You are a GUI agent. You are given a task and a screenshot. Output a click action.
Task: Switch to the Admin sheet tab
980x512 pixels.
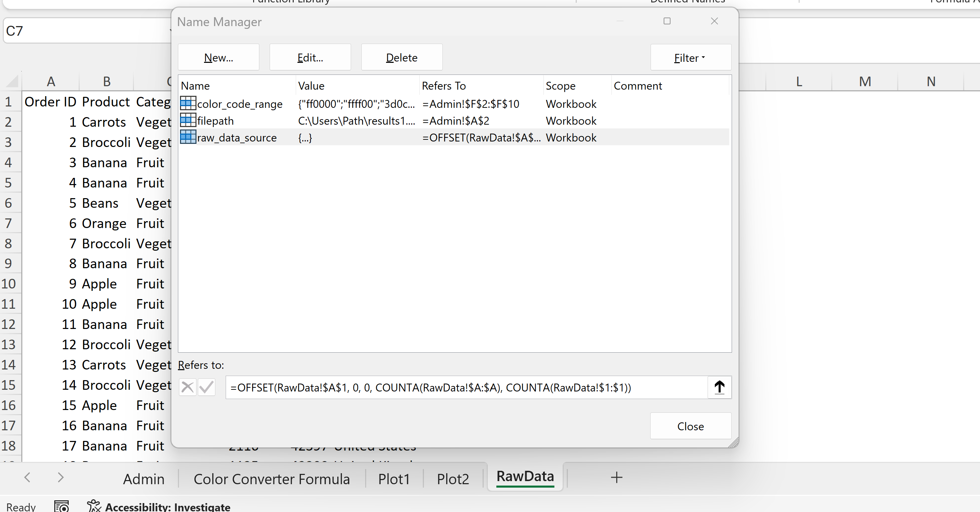point(144,479)
